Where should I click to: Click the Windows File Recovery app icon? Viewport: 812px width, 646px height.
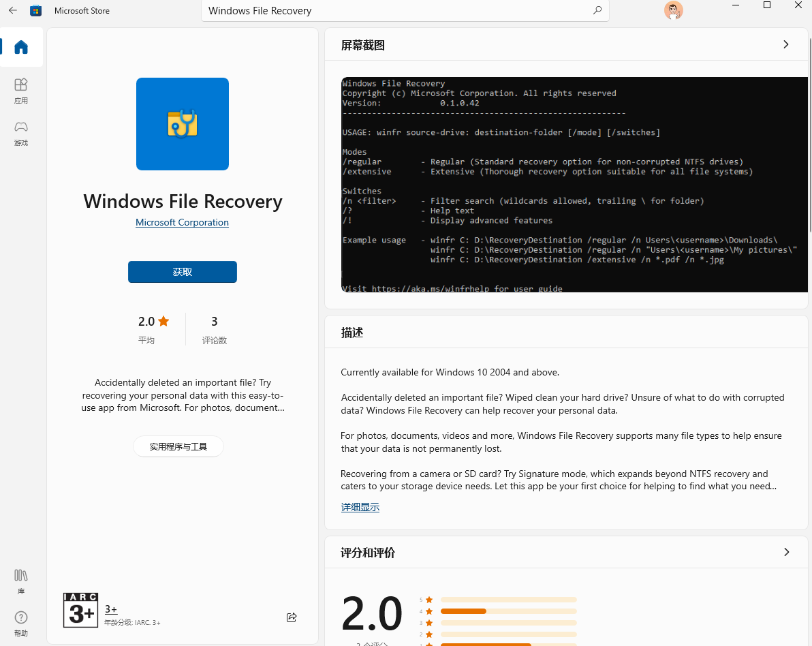coord(183,124)
